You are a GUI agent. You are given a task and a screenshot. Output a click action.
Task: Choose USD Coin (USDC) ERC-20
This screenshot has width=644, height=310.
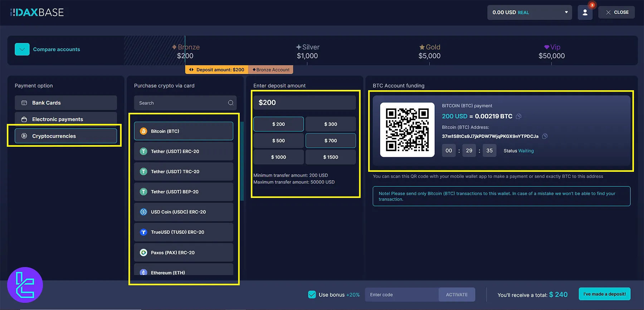click(184, 212)
